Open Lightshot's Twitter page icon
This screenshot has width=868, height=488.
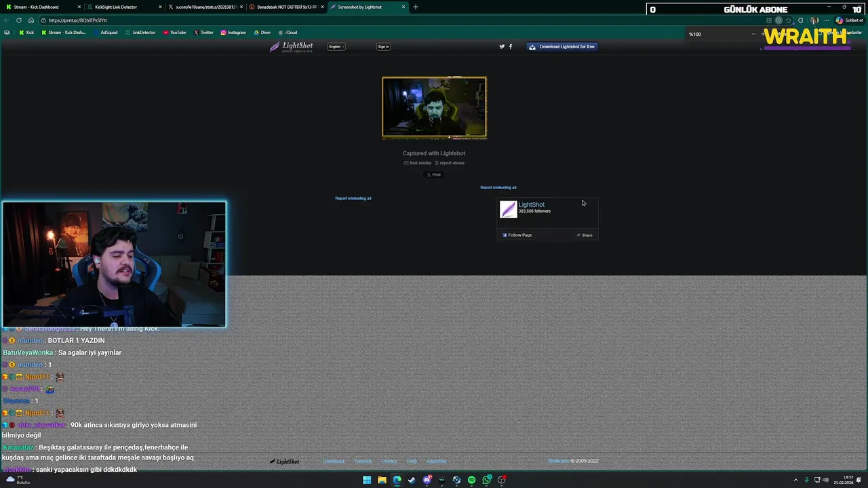click(502, 47)
